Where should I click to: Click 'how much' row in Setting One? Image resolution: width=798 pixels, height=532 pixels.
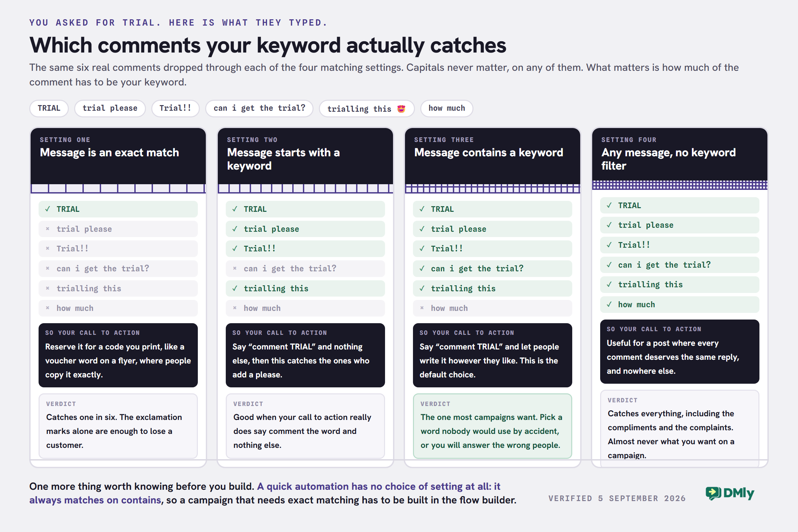coord(118,308)
